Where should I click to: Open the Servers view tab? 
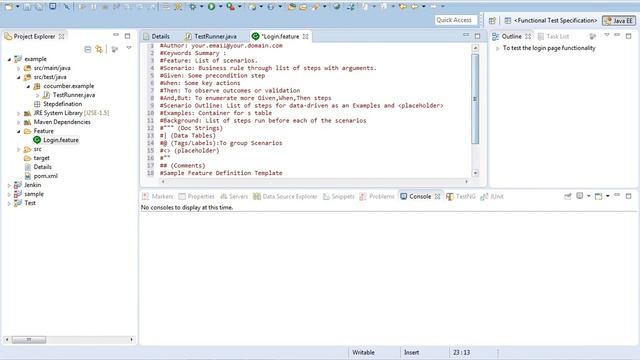coord(234,196)
